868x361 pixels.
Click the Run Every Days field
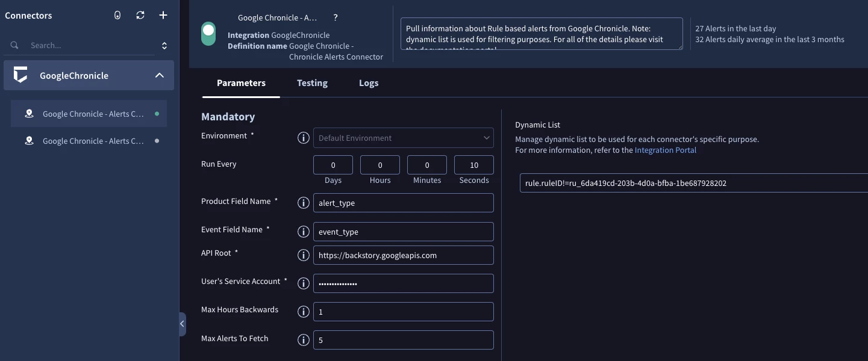click(333, 165)
